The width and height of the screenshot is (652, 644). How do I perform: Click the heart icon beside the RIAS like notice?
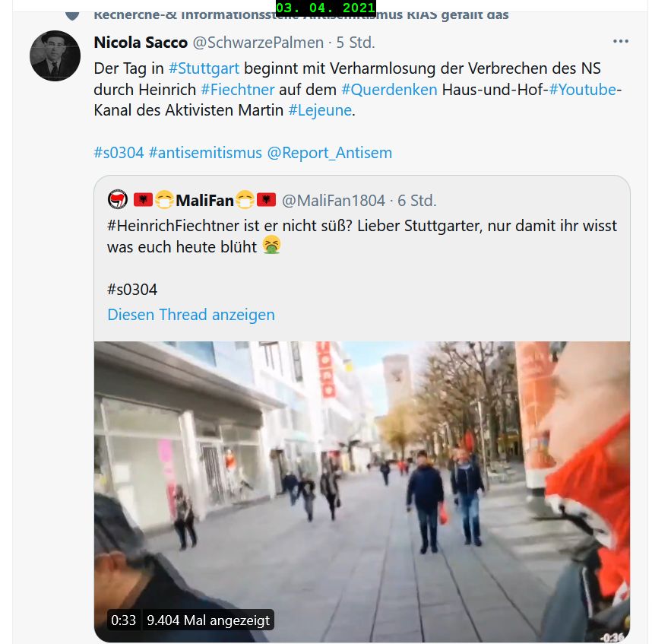click(72, 16)
